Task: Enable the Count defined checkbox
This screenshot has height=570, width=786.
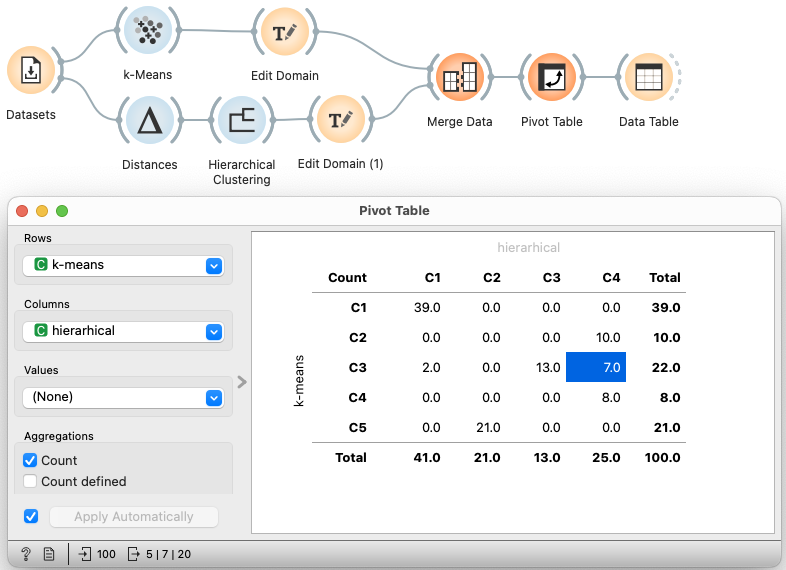Action: click(30, 481)
